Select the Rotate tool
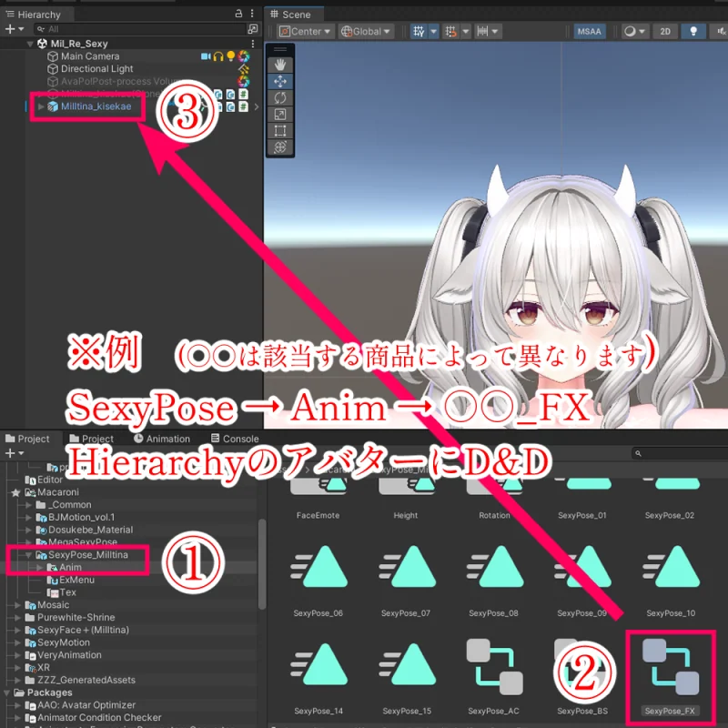Image resolution: width=728 pixels, height=728 pixels. 280,98
